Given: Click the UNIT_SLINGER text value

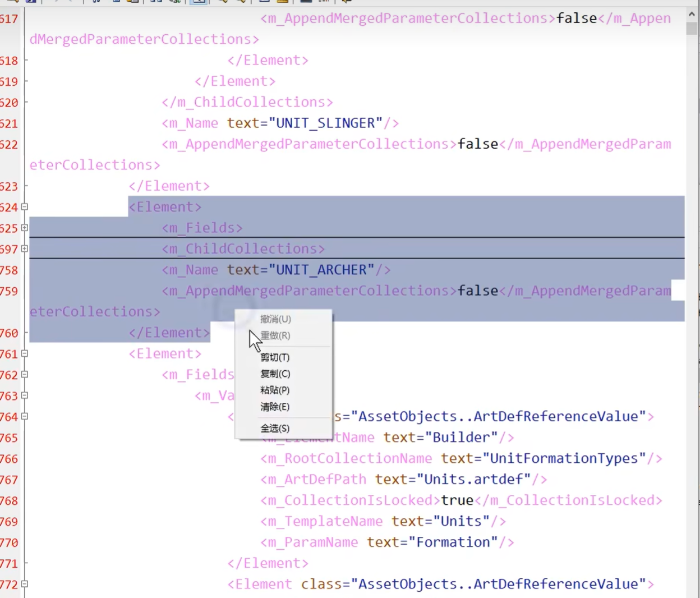Looking at the screenshot, I should click(x=329, y=123).
